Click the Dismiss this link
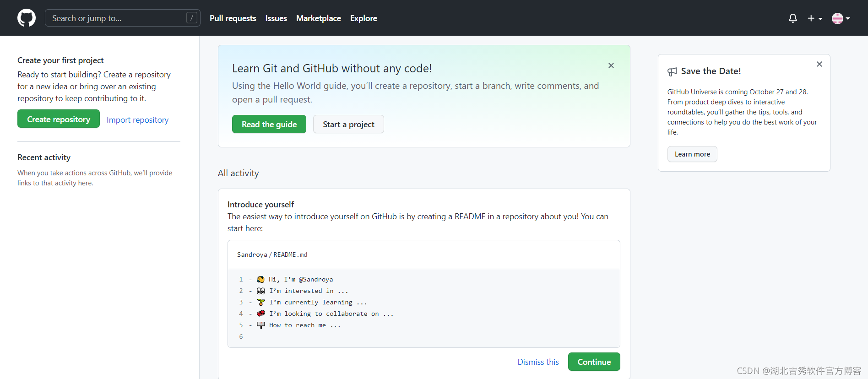868x379 pixels. [538, 362]
